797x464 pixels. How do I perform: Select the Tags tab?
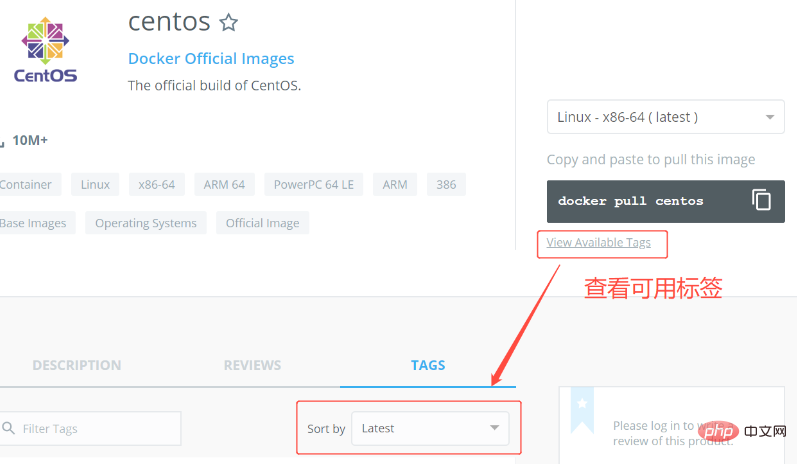[x=428, y=365]
